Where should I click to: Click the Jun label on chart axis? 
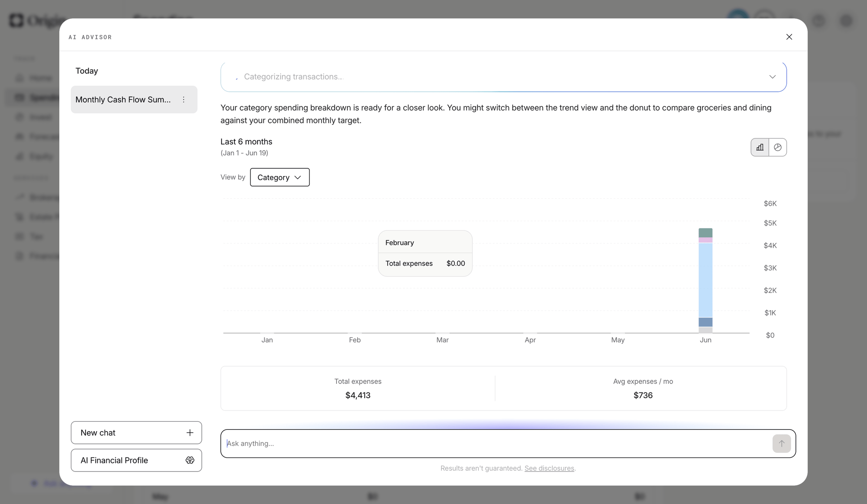point(706,340)
